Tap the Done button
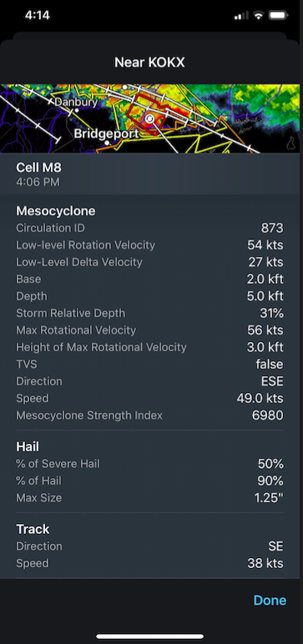This screenshot has height=644, width=303. (270, 600)
